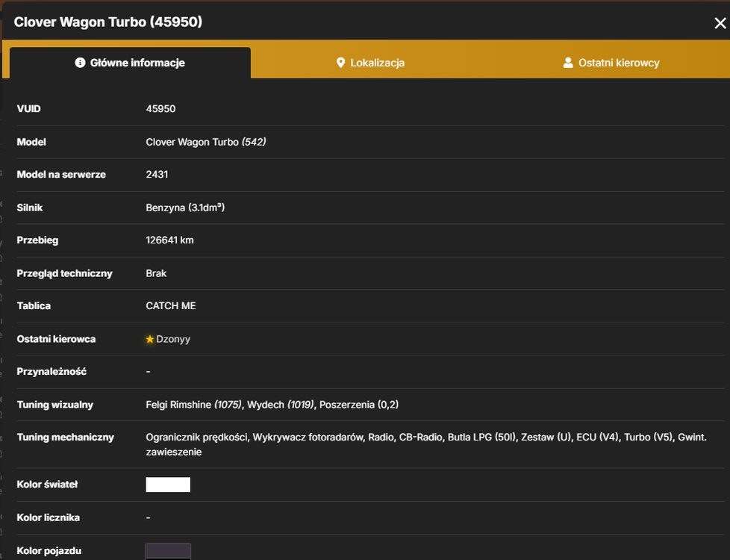The image size is (730, 560).
Task: Open the Dzonyy driver profile link
Action: 173,339
